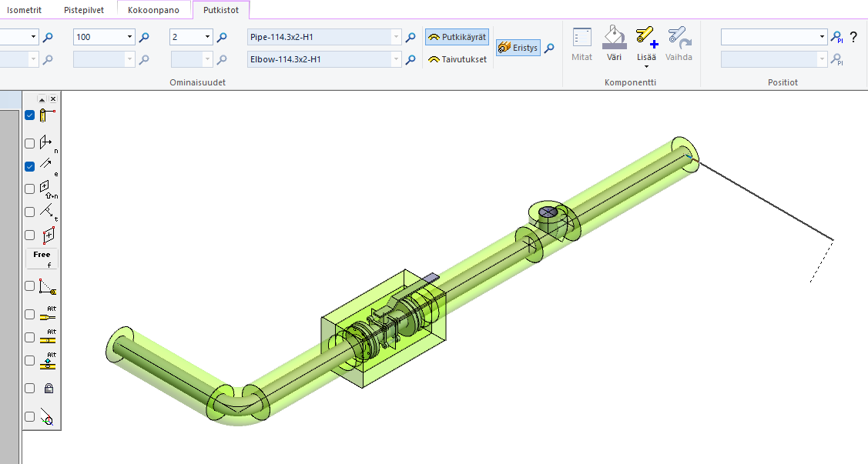
Task: Toggle the Eristys insulation button
Action: (518, 48)
